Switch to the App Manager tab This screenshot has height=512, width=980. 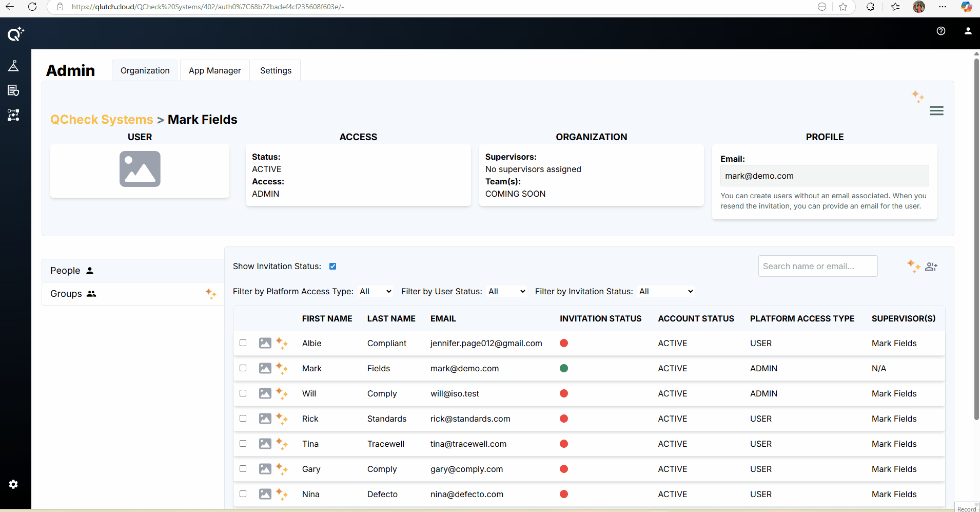pos(214,70)
